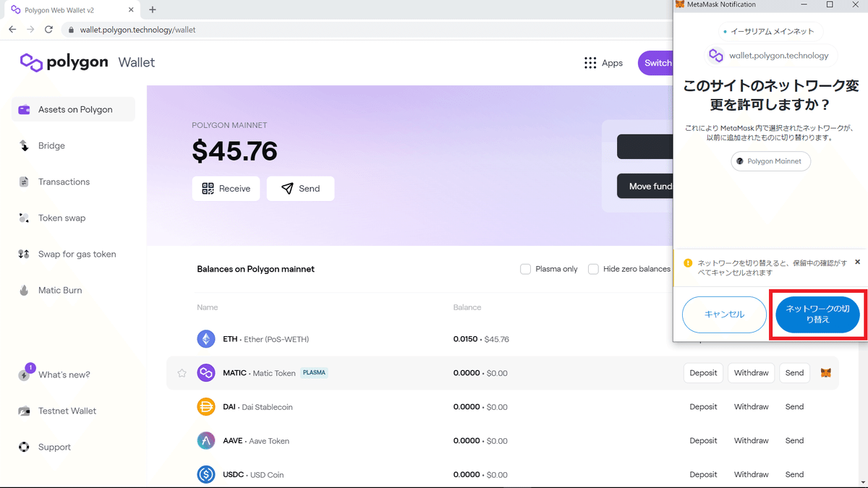Screen dimensions: 868x488
Task: Click Send for DAI row
Action: 794,407
